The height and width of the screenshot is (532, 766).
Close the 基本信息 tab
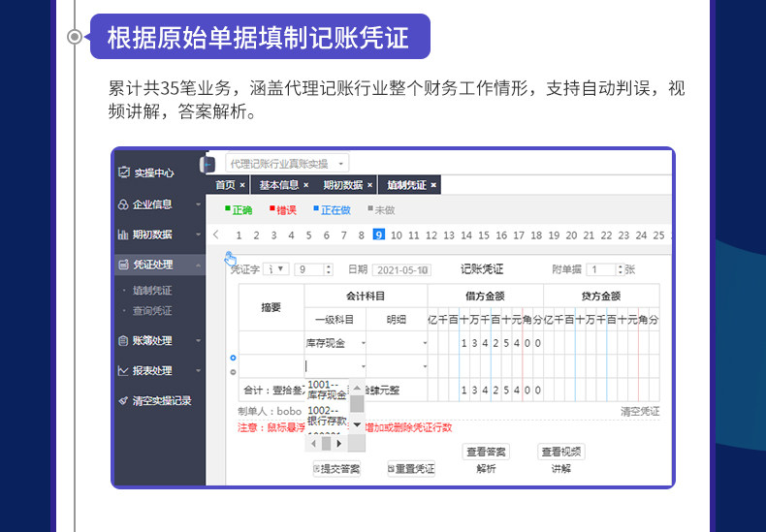tap(305, 185)
